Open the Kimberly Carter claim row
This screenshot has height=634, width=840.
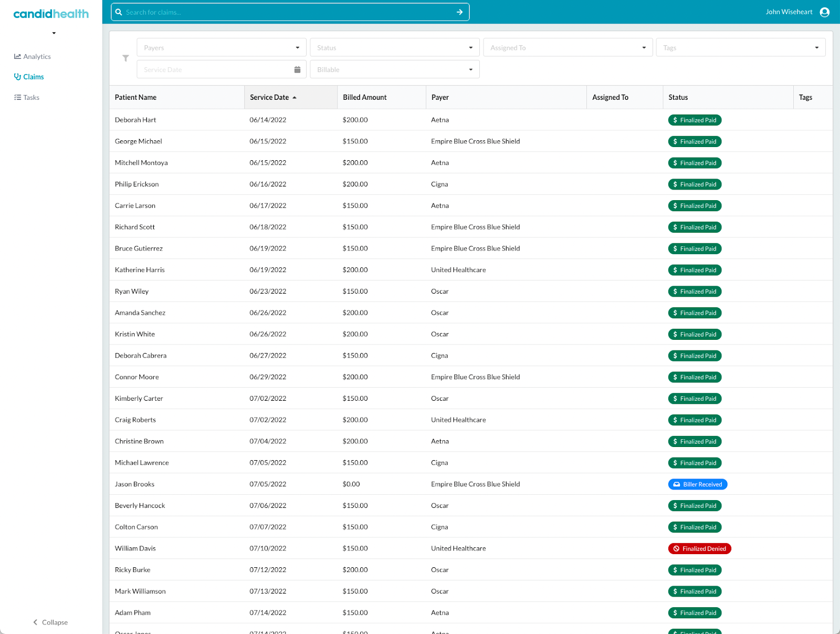(x=471, y=399)
